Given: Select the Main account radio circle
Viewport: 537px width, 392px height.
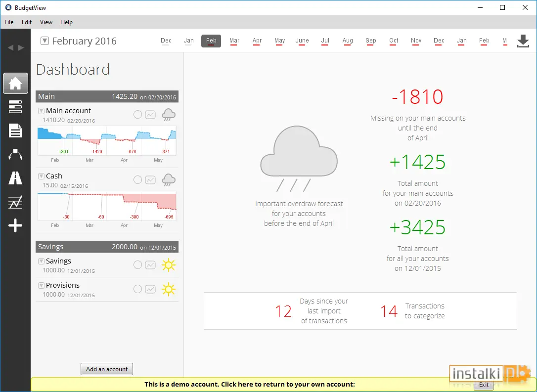Looking at the screenshot, I should click(x=137, y=115).
